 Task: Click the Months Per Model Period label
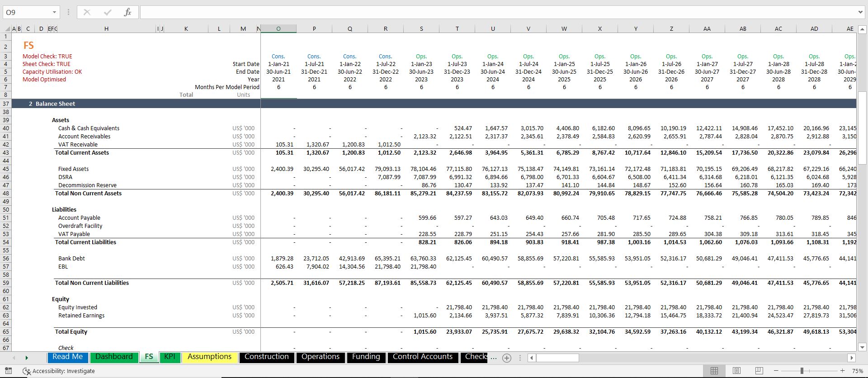(x=227, y=87)
